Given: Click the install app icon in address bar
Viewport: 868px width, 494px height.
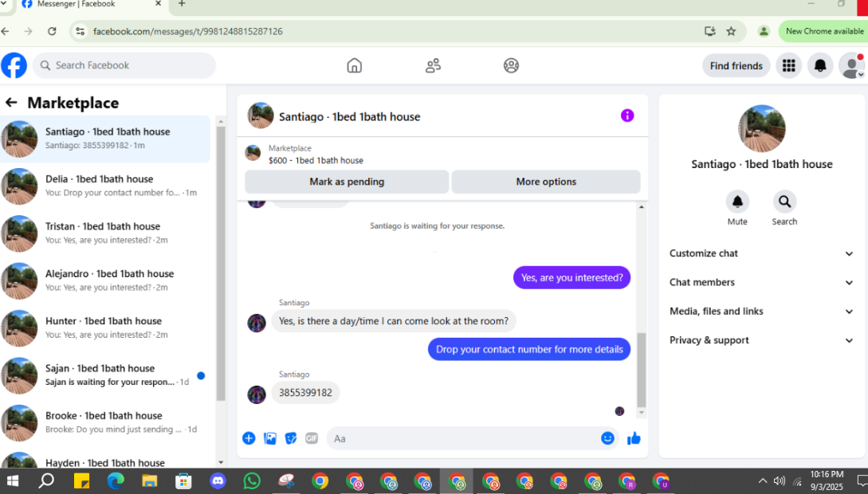Looking at the screenshot, I should [709, 32].
